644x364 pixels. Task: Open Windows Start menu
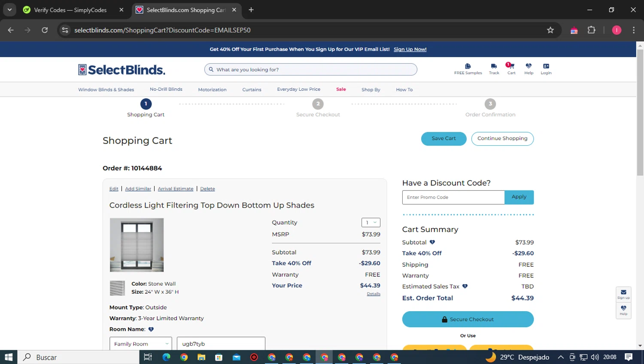coord(9,357)
